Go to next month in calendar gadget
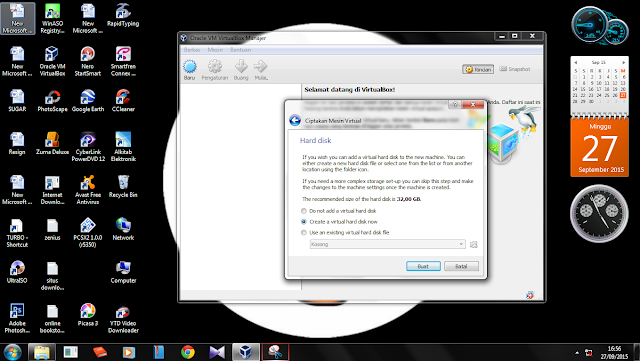The width and height of the screenshot is (640, 361). coord(624,62)
